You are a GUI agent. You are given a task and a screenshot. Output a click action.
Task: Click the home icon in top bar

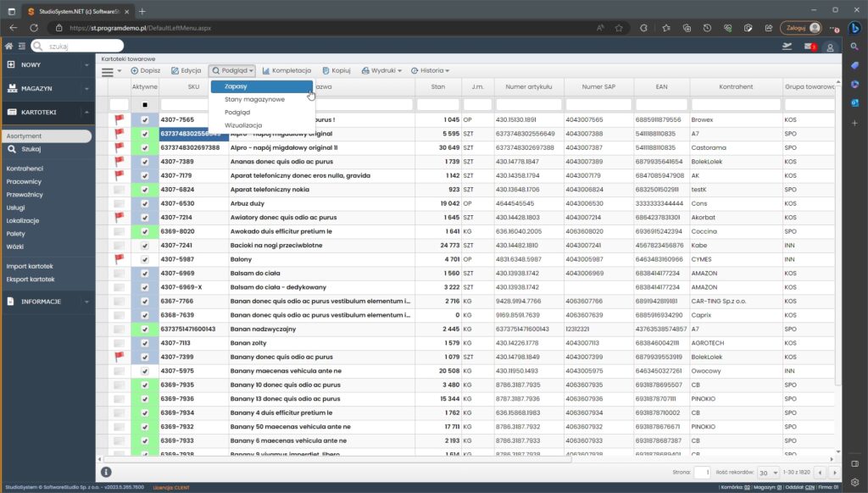9,46
